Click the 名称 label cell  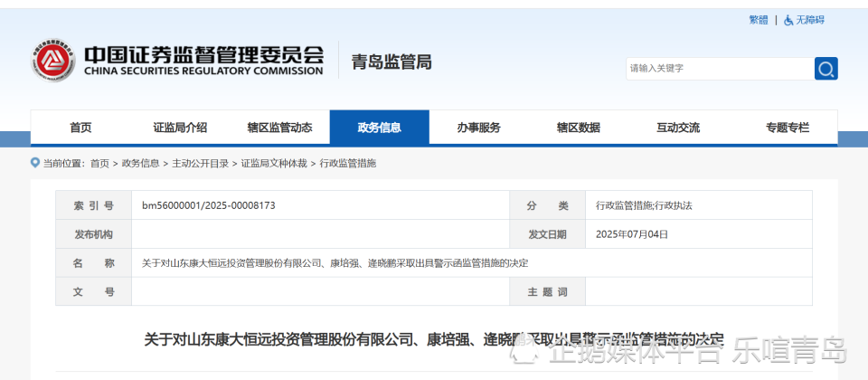93,263
